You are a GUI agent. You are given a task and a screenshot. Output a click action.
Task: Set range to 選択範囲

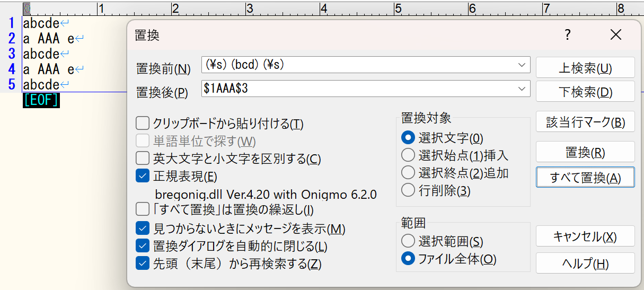click(x=408, y=241)
